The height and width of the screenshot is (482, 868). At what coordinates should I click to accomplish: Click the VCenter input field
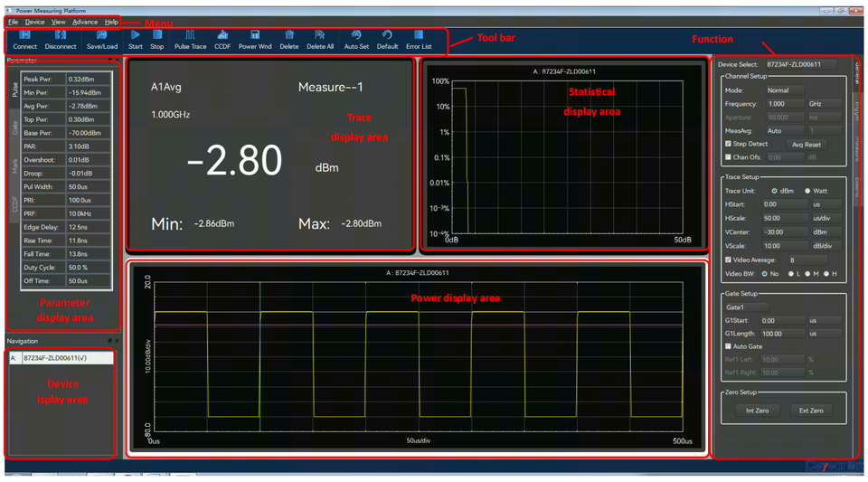pyautogui.click(x=783, y=232)
